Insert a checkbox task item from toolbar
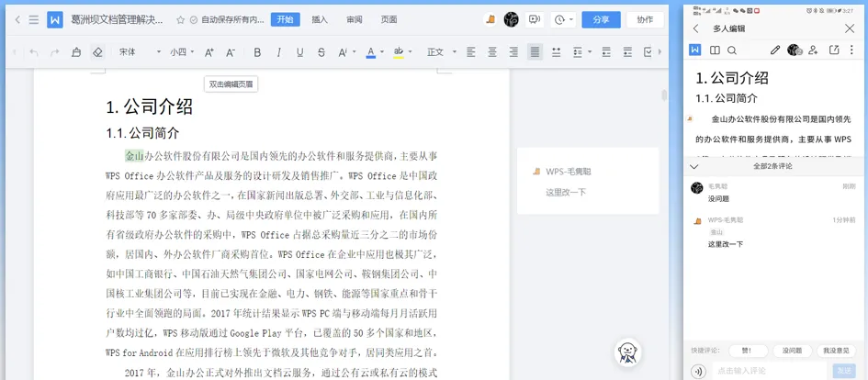Image resolution: width=868 pixels, height=380 pixels. (648, 52)
